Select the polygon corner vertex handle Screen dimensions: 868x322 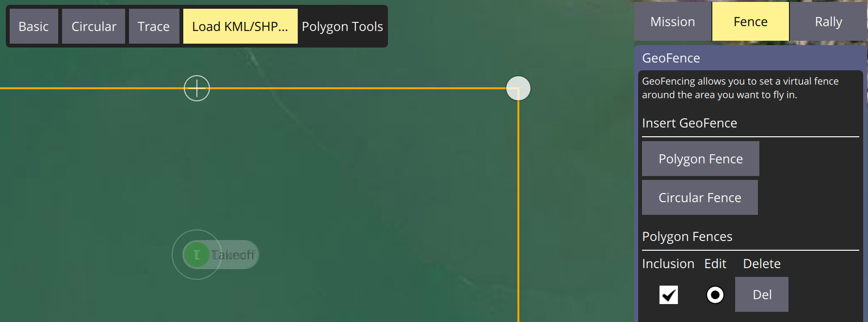coord(518,88)
